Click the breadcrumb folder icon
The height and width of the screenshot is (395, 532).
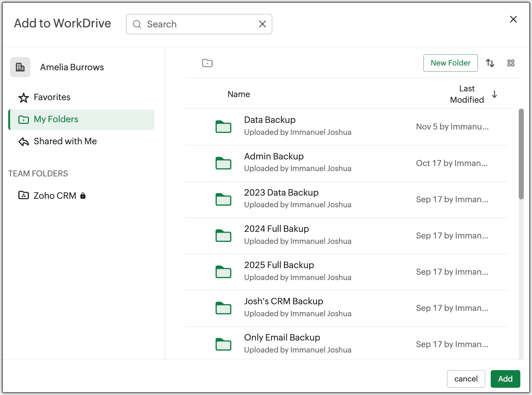pyautogui.click(x=207, y=63)
